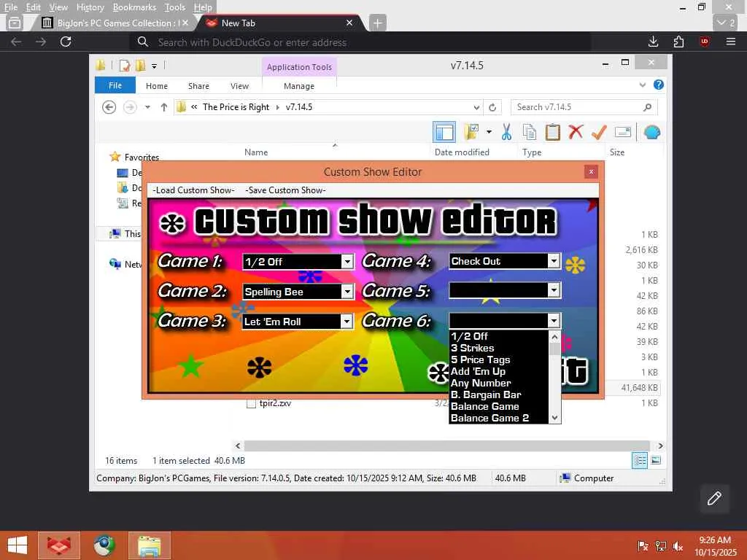The width and height of the screenshot is (747, 560).
Task: Select Balance Game in the list
Action: pos(499,406)
